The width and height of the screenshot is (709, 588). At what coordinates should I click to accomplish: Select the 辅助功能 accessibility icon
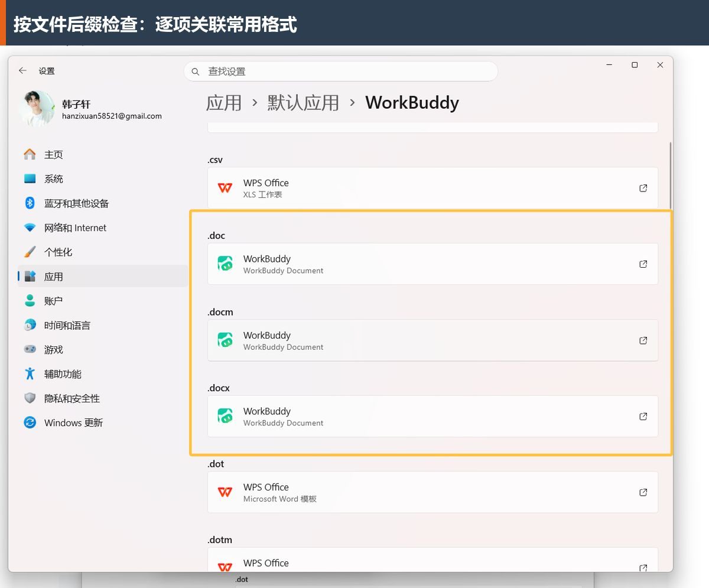(30, 373)
